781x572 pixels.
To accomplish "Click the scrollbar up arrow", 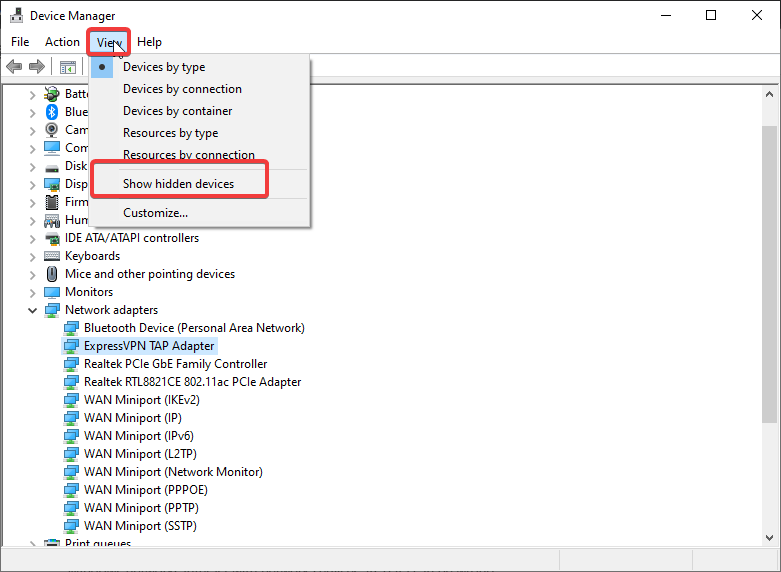I will coord(769,94).
